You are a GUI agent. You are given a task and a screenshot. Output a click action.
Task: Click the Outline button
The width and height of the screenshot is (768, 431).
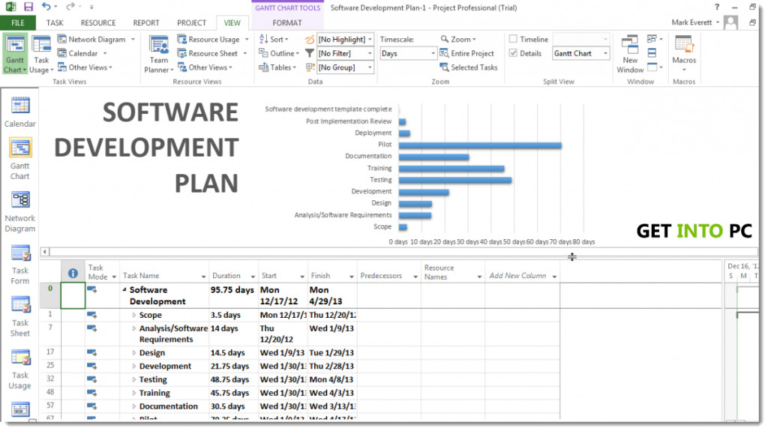279,53
